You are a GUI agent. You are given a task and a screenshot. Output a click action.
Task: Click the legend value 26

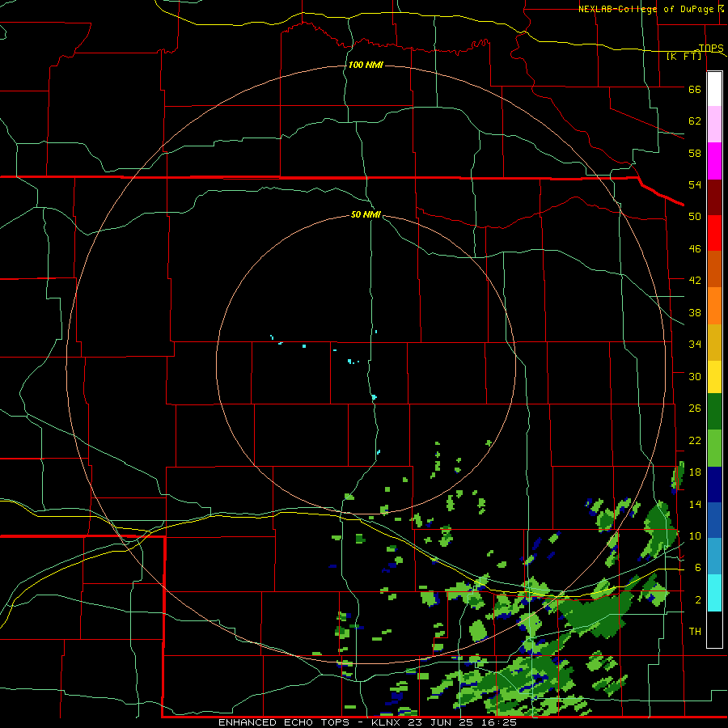[695, 408]
